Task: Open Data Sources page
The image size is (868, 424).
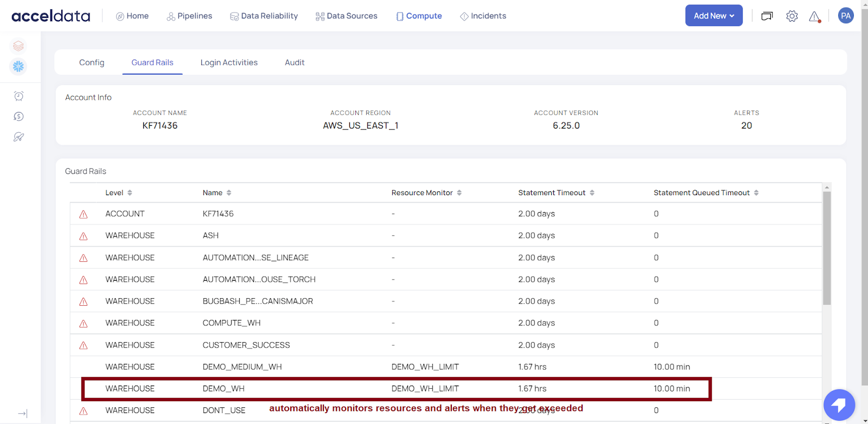Action: click(347, 16)
